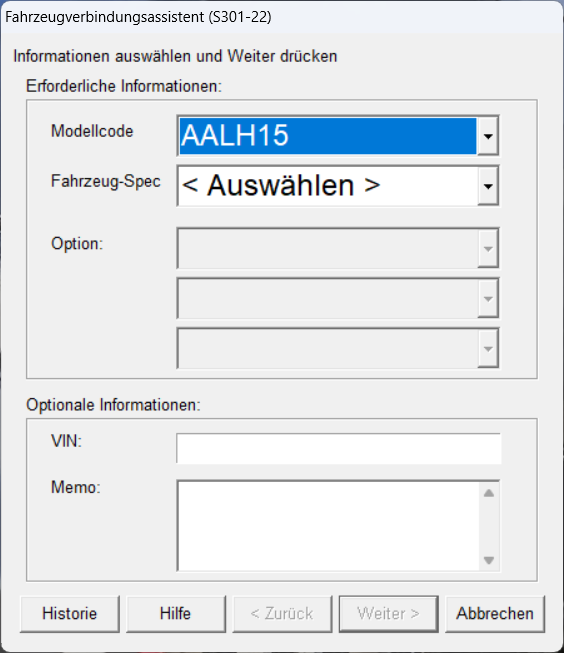
Task: Click the Memo scrollbar up arrow
Action: point(489,493)
